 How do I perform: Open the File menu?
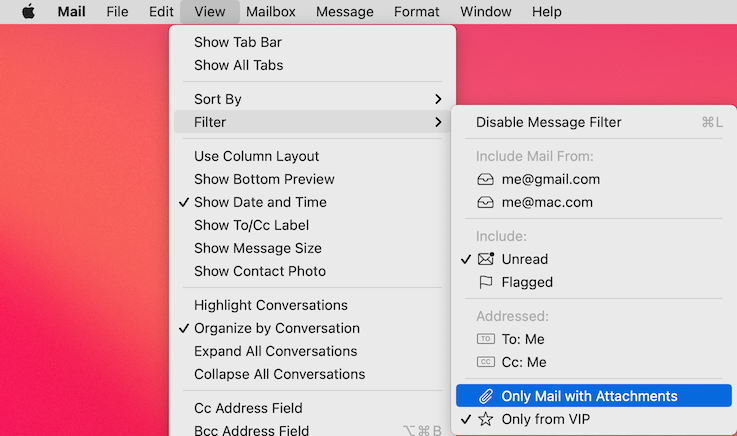click(117, 11)
